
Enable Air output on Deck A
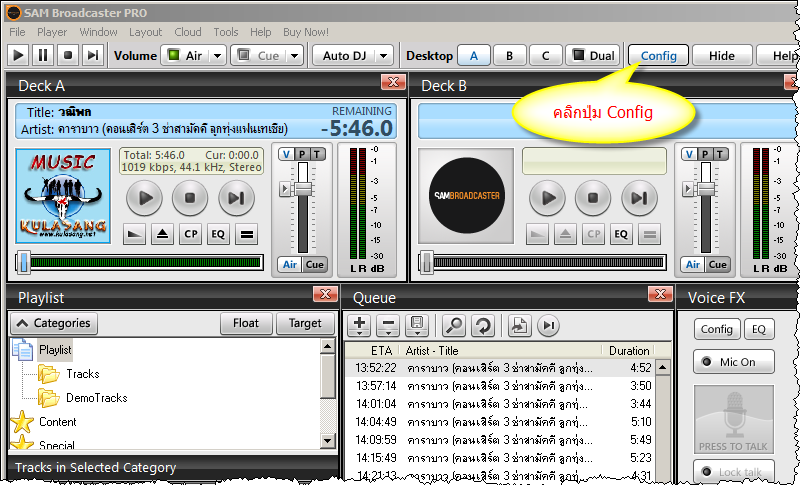(x=290, y=264)
